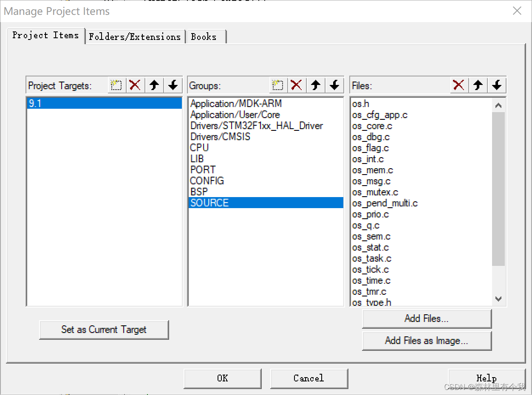Select file os_mutex.c
Screen dimensions: 532x395
[422, 192]
